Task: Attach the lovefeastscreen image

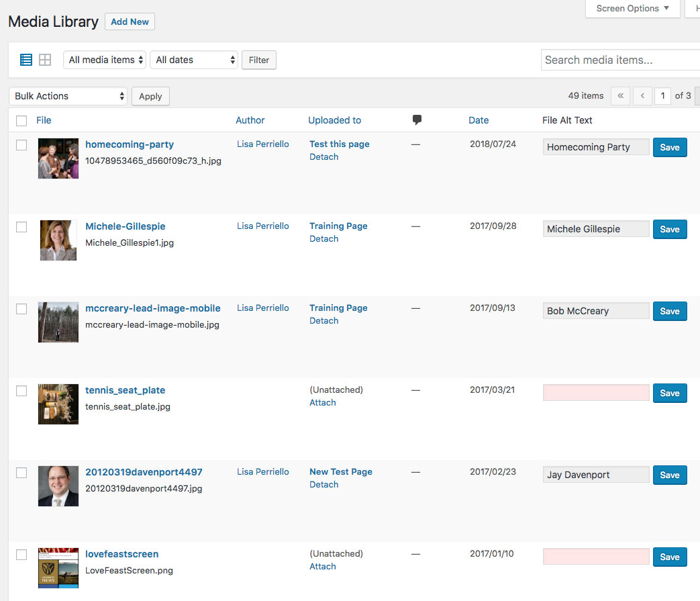Action: coord(323,567)
